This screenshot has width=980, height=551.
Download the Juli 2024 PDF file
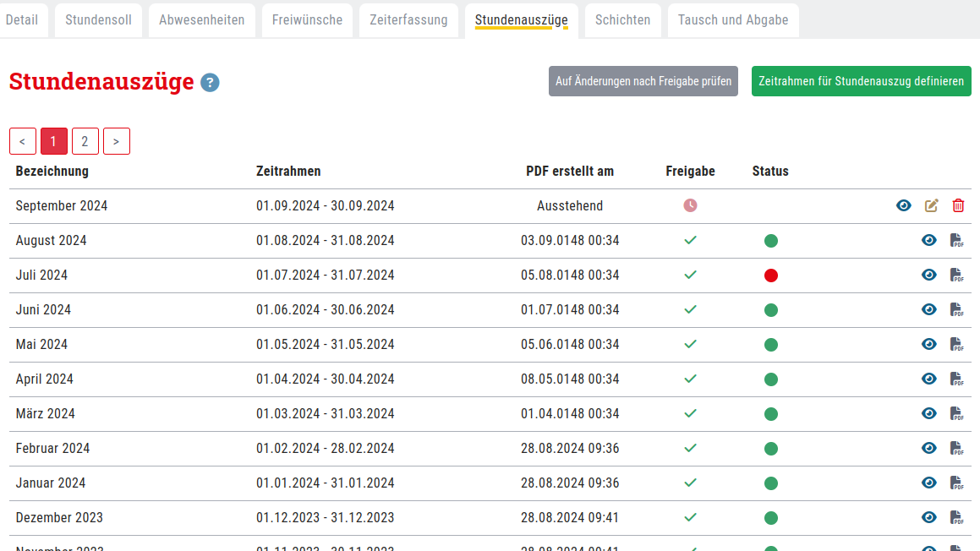(x=956, y=275)
